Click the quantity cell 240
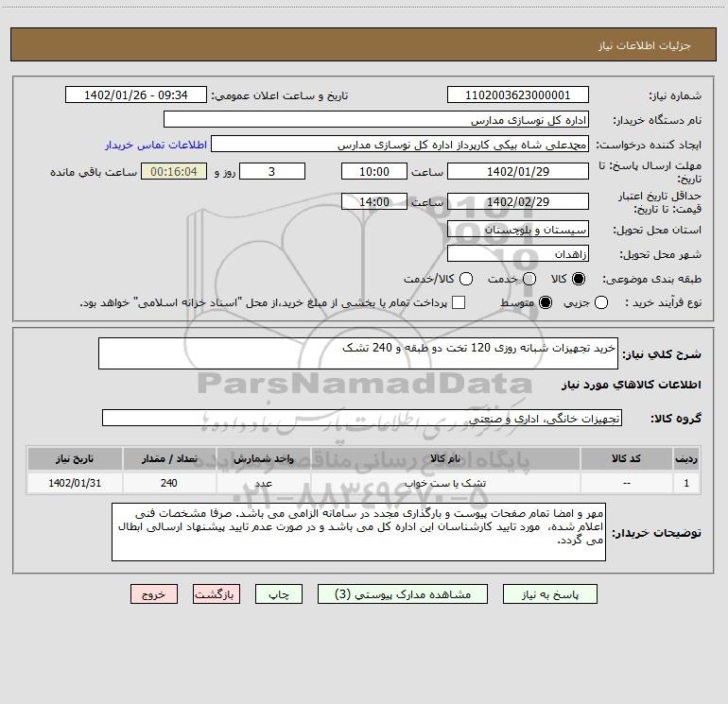Image resolution: width=728 pixels, height=704 pixels. click(x=169, y=483)
